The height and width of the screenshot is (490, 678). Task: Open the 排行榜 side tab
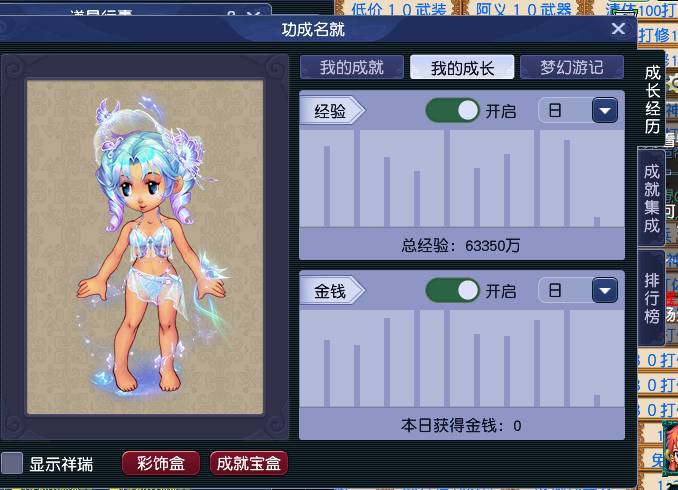point(652,298)
